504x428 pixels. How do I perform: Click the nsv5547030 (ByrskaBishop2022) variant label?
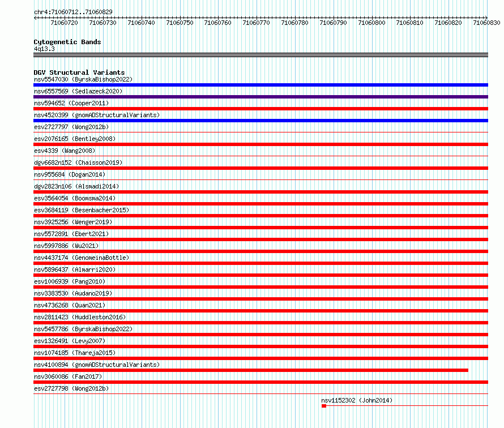point(83,79)
